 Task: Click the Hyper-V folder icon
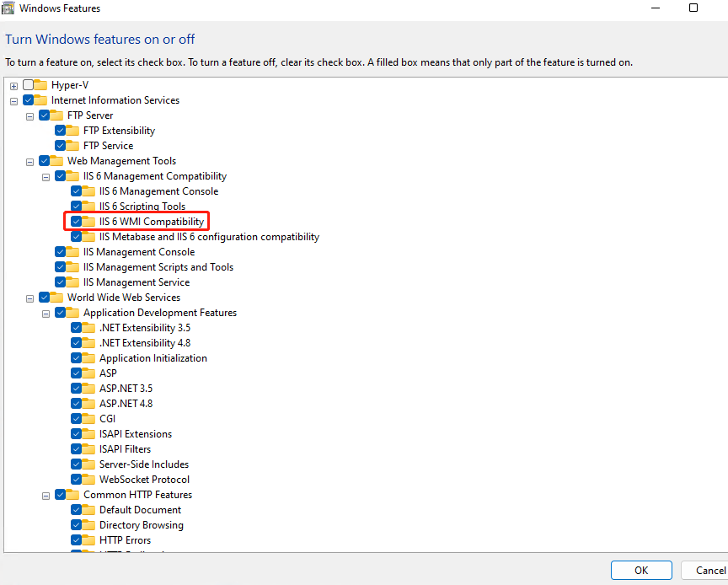tap(40, 85)
